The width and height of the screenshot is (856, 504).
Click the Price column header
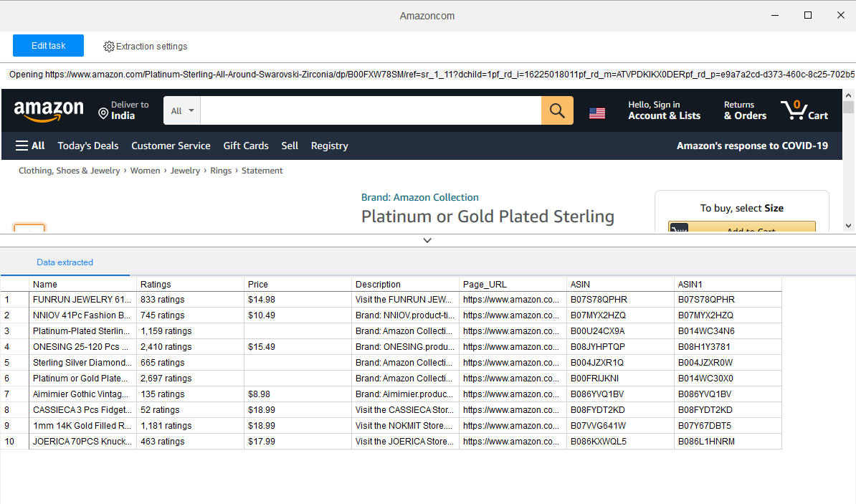[x=298, y=284]
